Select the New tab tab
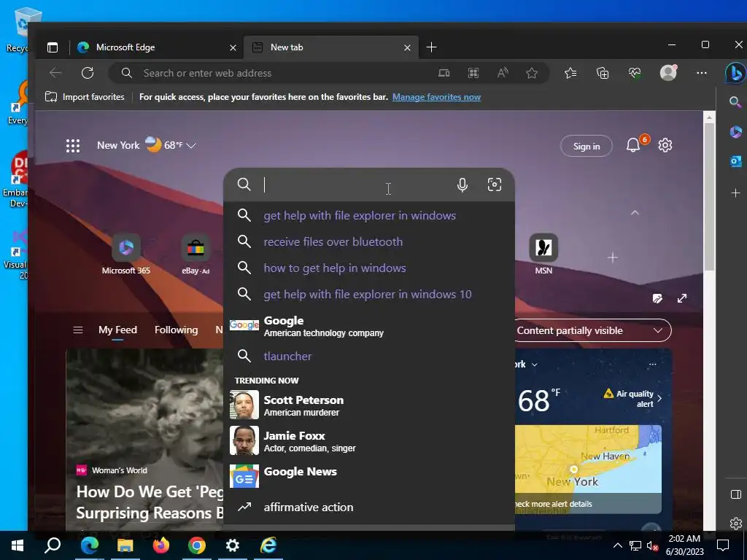Image resolution: width=747 pixels, height=560 pixels. click(331, 47)
